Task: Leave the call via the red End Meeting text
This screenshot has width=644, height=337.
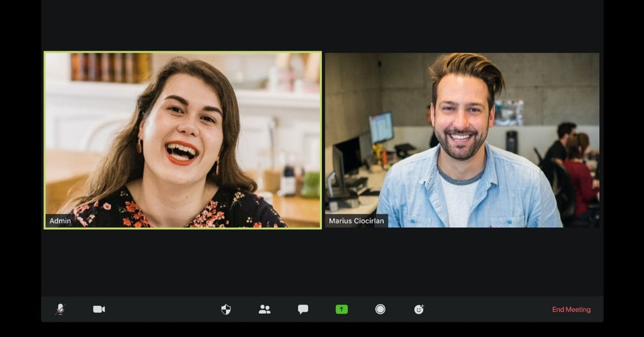Action: (x=570, y=309)
